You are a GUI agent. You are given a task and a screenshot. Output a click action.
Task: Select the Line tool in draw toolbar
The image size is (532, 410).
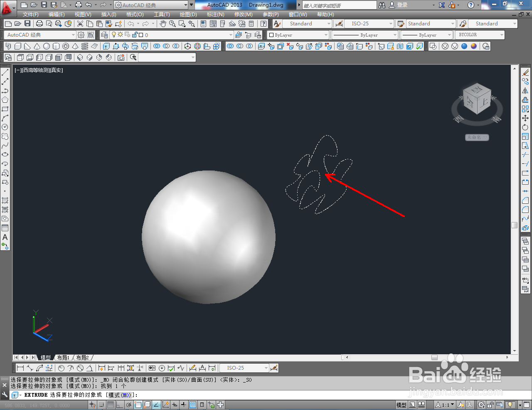pyautogui.click(x=5, y=72)
